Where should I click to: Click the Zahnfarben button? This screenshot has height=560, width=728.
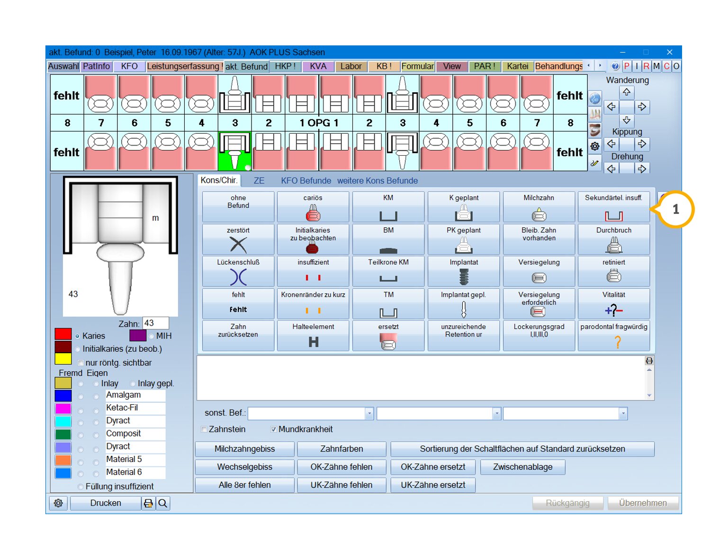[x=342, y=449]
